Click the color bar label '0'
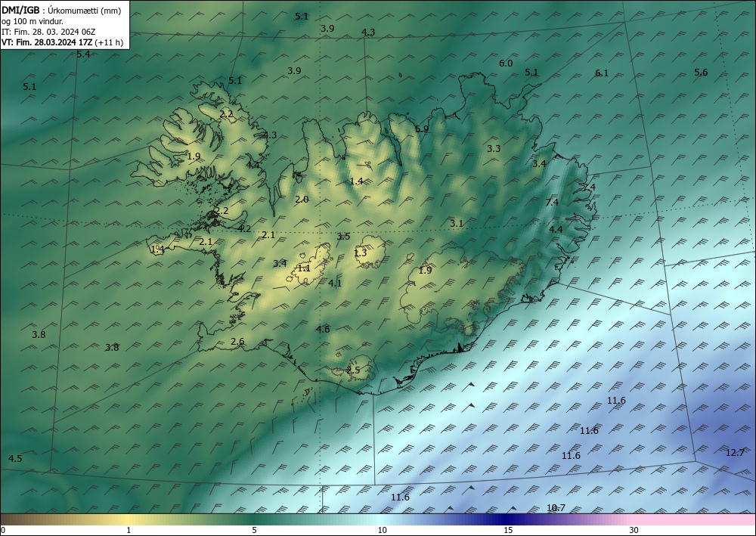 pyautogui.click(x=3, y=530)
